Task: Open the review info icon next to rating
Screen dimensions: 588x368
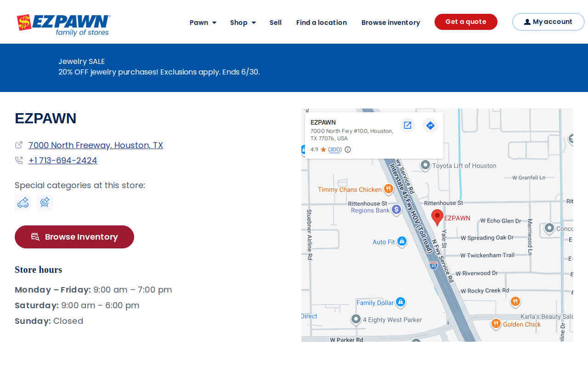Action: click(x=348, y=149)
